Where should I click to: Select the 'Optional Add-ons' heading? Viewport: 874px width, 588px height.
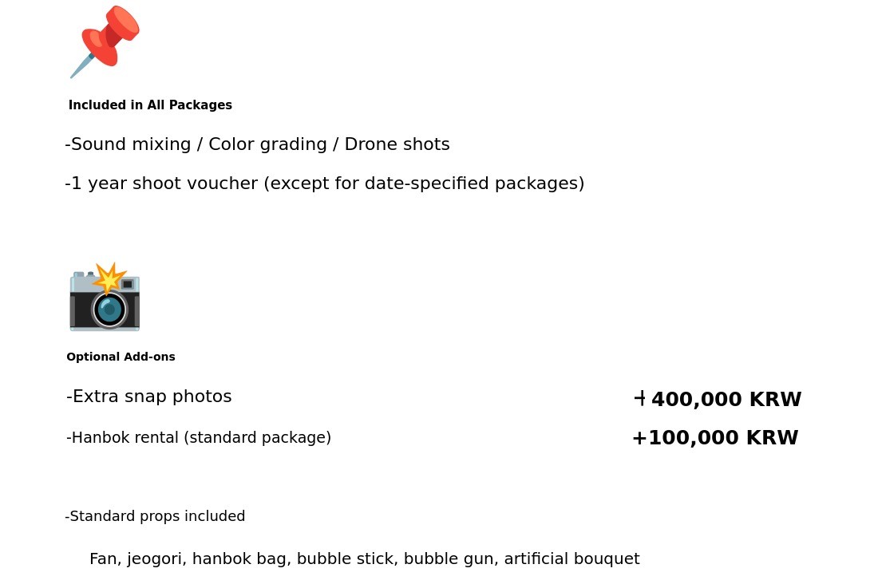click(121, 357)
